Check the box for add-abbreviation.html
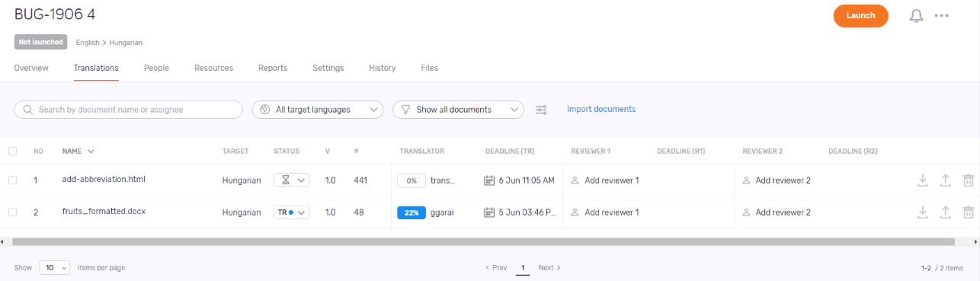The height and width of the screenshot is (281, 980). (12, 180)
